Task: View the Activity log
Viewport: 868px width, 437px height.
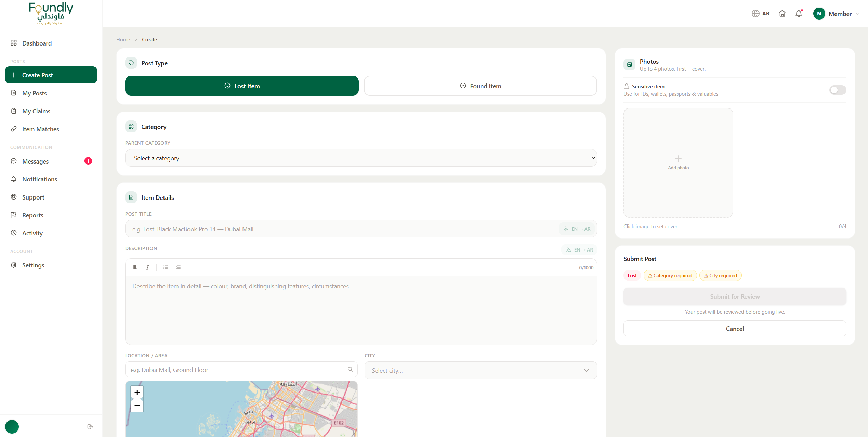Action: point(51,233)
